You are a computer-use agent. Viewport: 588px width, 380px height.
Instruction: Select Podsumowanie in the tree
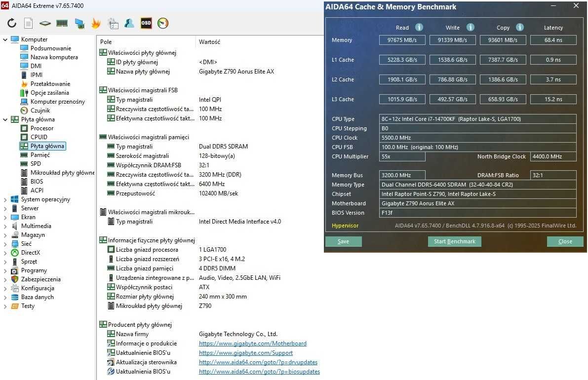[x=51, y=48]
